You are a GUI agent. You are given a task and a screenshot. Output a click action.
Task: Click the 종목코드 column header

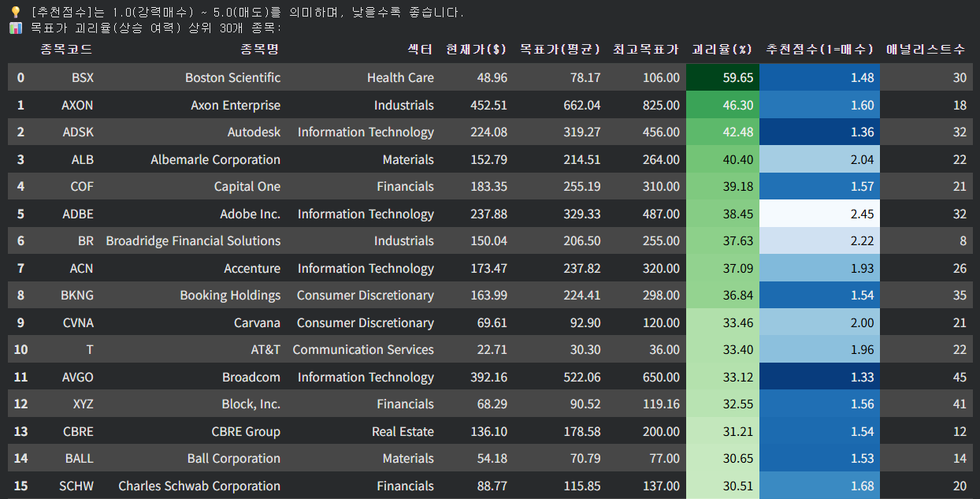(x=66, y=50)
